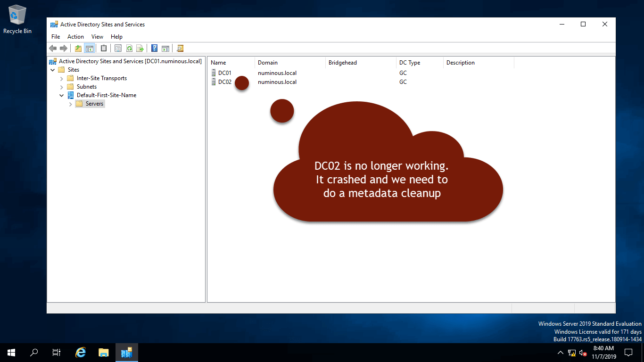Click the clipboard icon in the toolbar
The height and width of the screenshot is (362, 644).
(x=104, y=48)
